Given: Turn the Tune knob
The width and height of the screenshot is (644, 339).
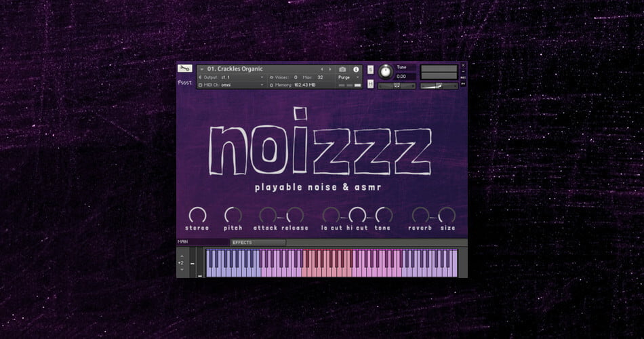Looking at the screenshot, I should [385, 72].
